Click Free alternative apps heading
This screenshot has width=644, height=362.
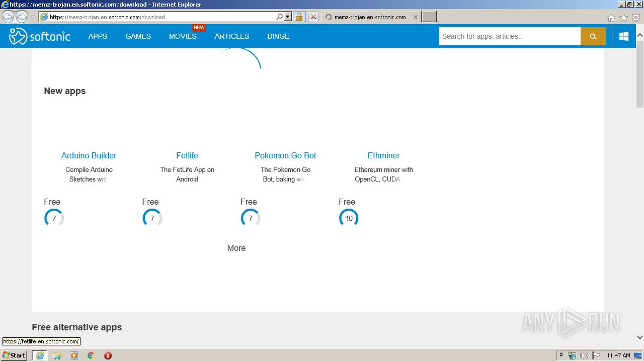tap(77, 327)
